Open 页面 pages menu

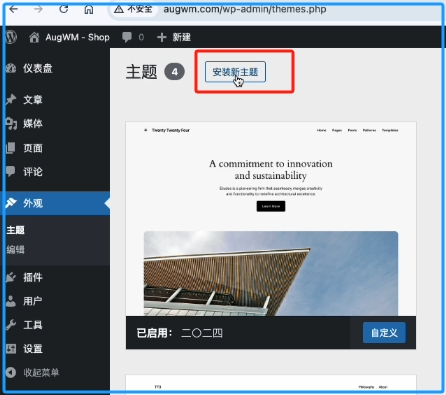pyautogui.click(x=33, y=148)
